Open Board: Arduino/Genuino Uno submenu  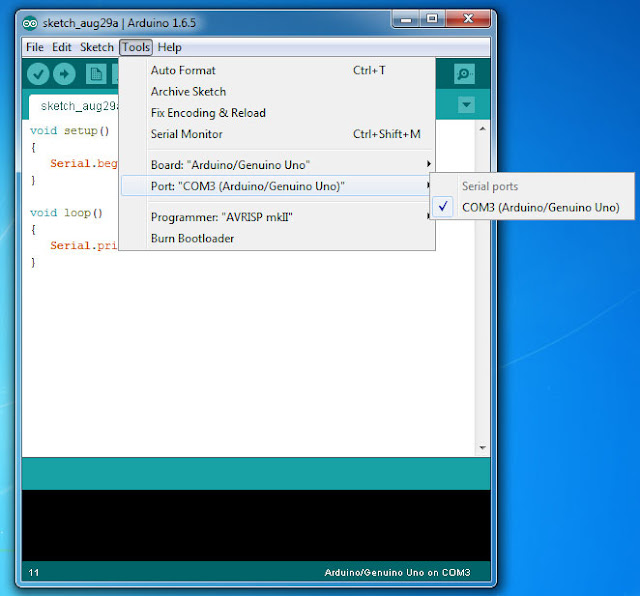click(x=277, y=165)
